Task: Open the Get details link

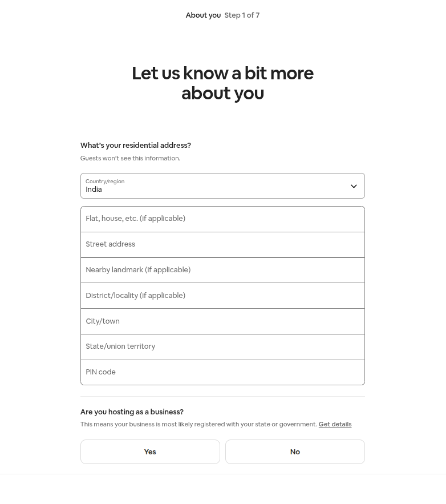Action: point(335,425)
